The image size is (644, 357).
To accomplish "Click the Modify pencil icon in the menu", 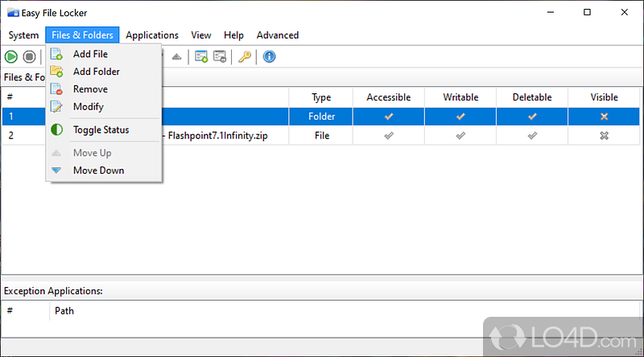I will pos(56,107).
